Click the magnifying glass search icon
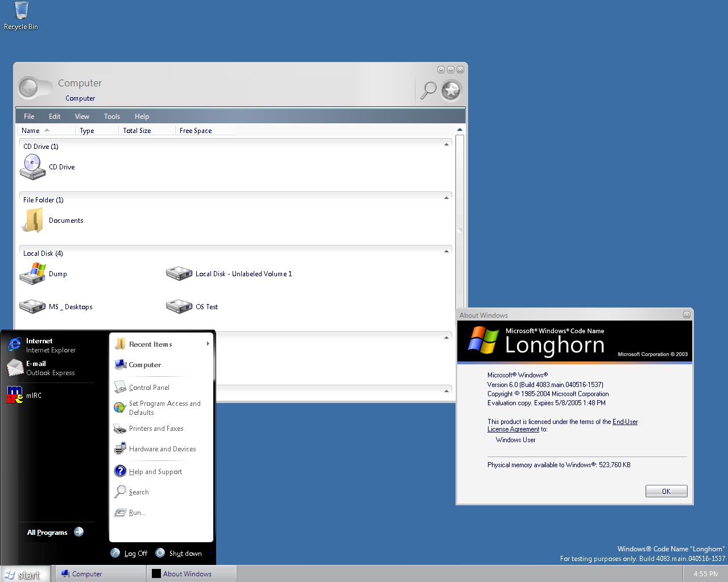The image size is (728, 582). [x=428, y=90]
